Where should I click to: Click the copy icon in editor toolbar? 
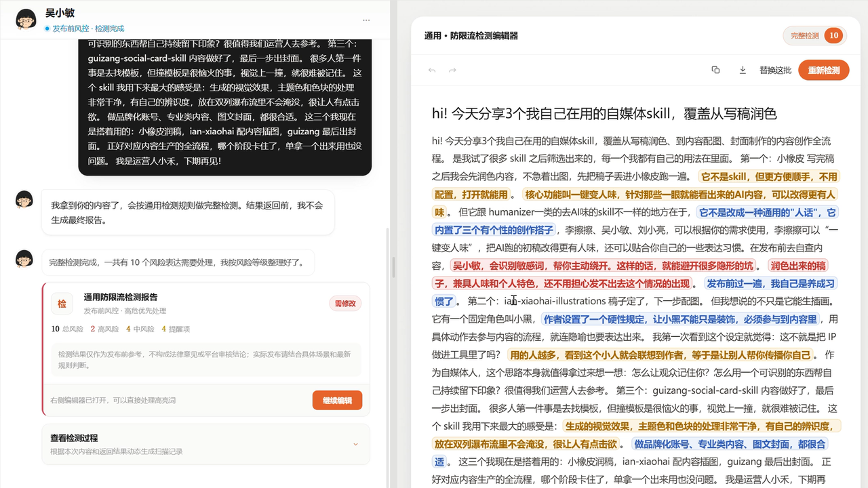tap(715, 70)
